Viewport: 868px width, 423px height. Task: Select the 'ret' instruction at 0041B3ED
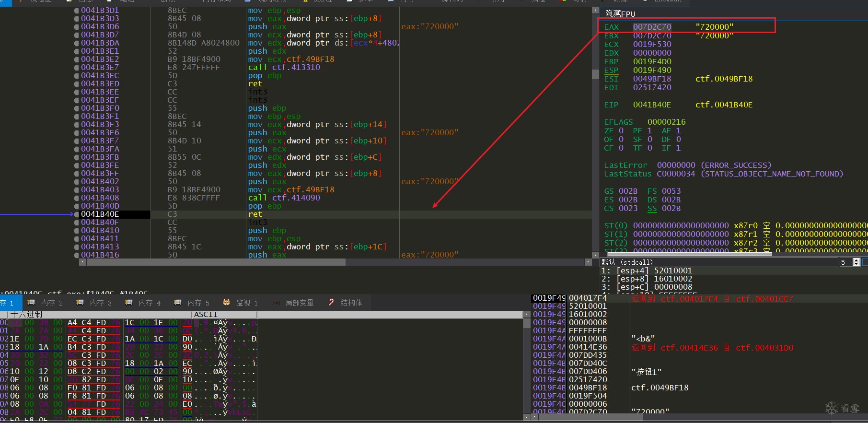(x=255, y=83)
